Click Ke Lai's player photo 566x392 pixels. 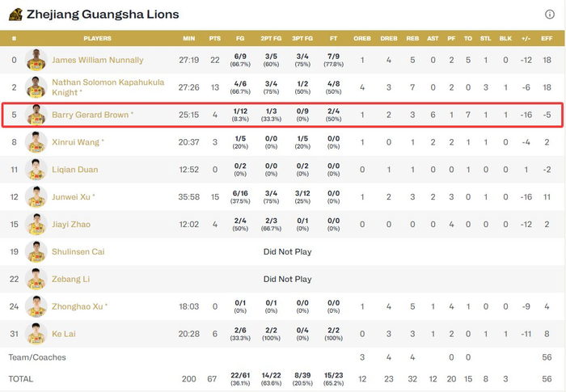pyautogui.click(x=36, y=334)
